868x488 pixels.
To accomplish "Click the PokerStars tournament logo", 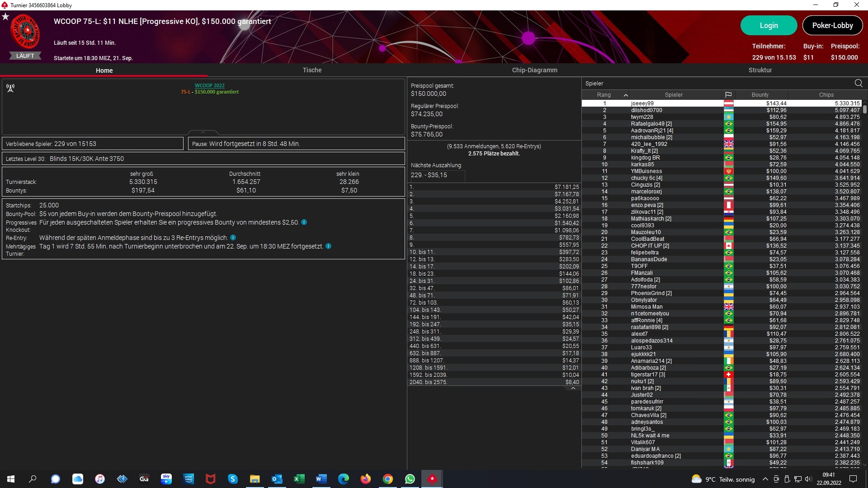I will pyautogui.click(x=25, y=32).
